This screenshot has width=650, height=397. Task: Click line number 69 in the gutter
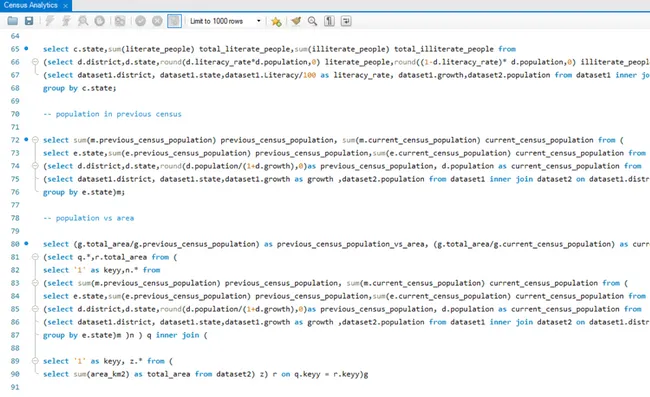pos(15,101)
